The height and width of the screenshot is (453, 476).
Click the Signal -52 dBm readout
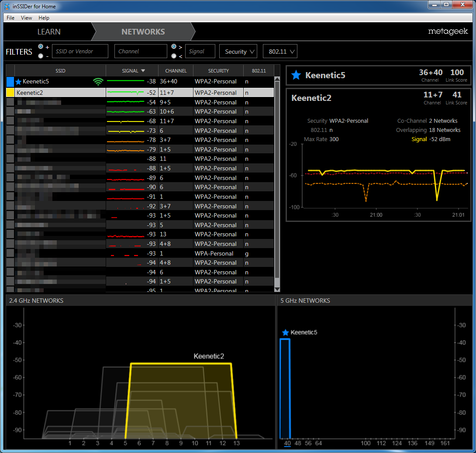(431, 139)
